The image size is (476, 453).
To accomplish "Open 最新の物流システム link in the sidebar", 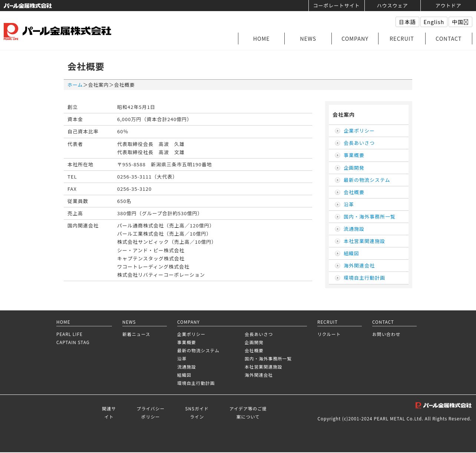I will (367, 180).
